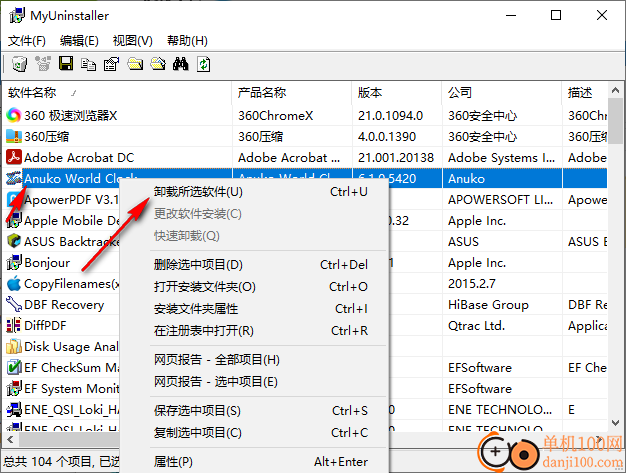Open the 视图(V) menu
Viewport: 626px width, 473px height.
tap(133, 41)
